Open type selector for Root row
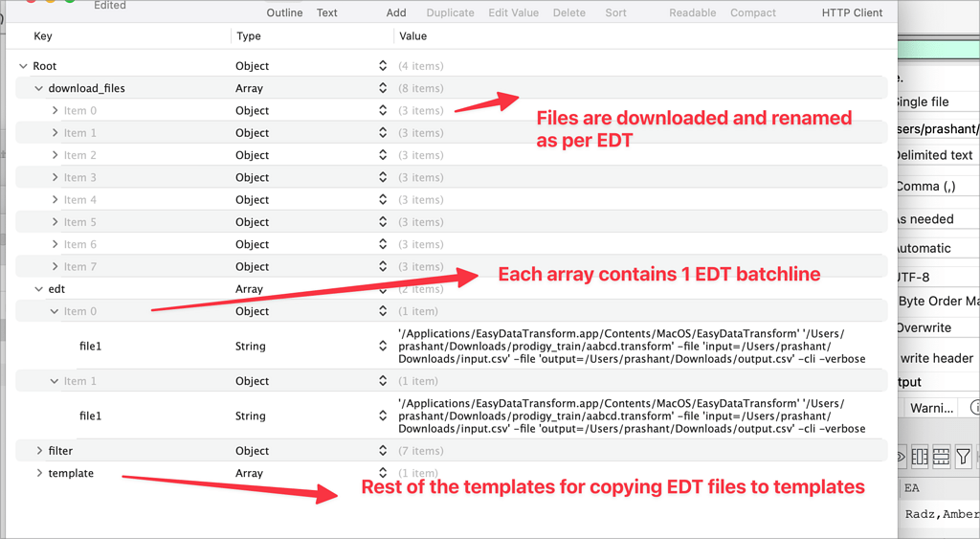 pos(383,66)
